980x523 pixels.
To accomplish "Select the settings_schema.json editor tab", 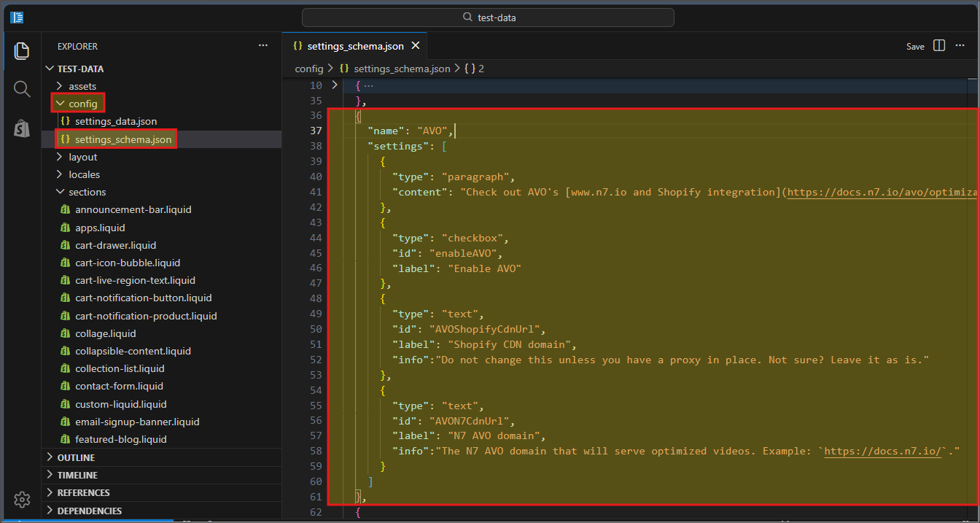I will click(354, 45).
